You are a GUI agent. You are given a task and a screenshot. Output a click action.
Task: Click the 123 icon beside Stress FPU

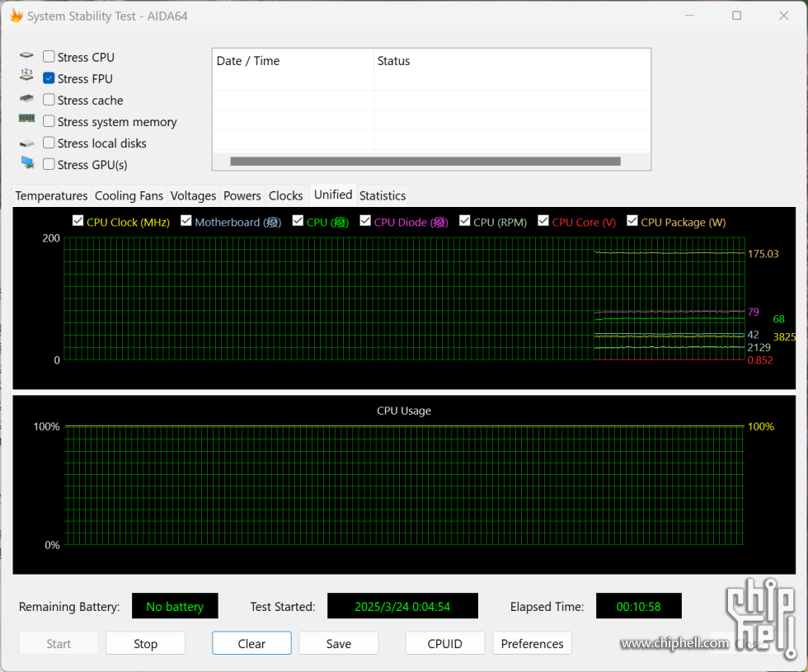click(26, 75)
